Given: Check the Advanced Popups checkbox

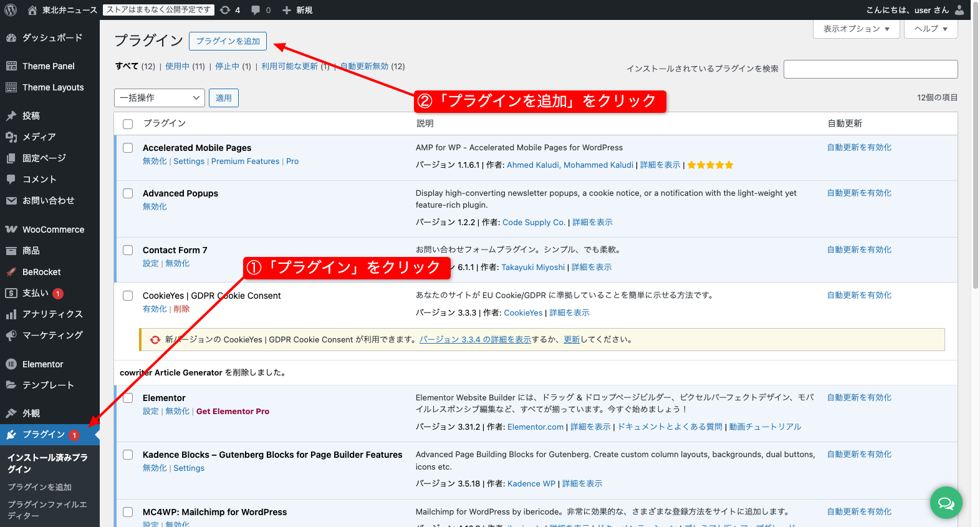Looking at the screenshot, I should click(x=128, y=193).
